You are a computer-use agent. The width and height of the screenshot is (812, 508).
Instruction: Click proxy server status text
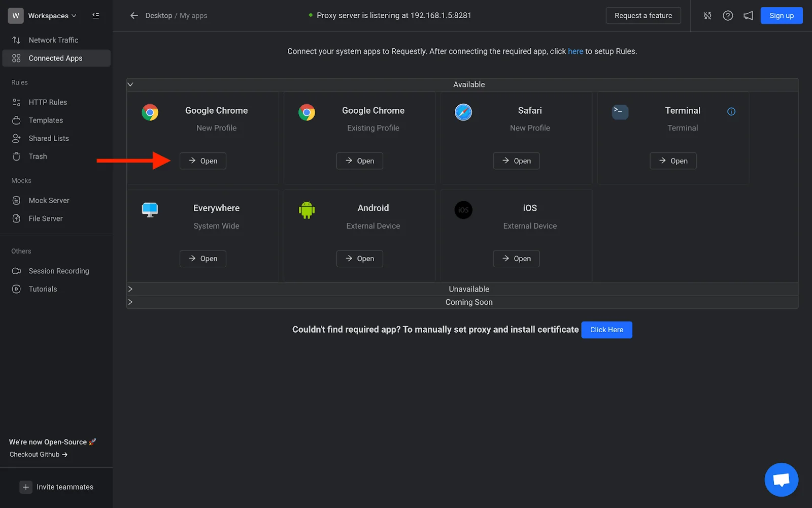click(394, 16)
